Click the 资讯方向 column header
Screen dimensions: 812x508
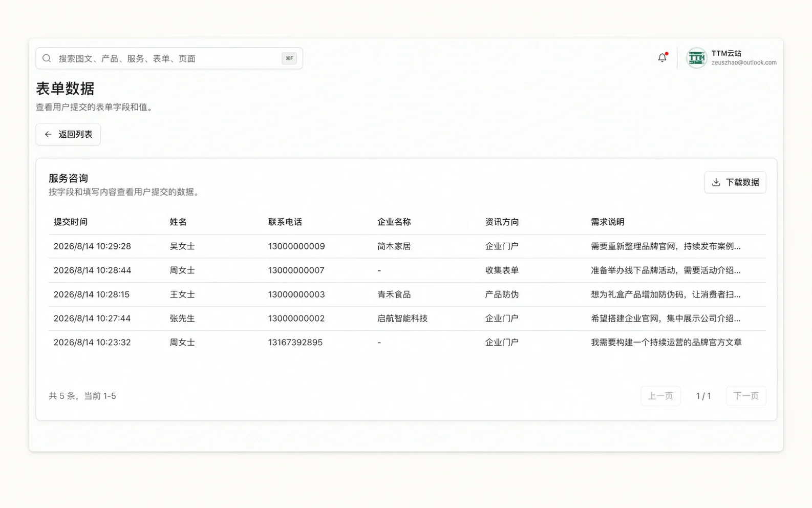tap(502, 222)
